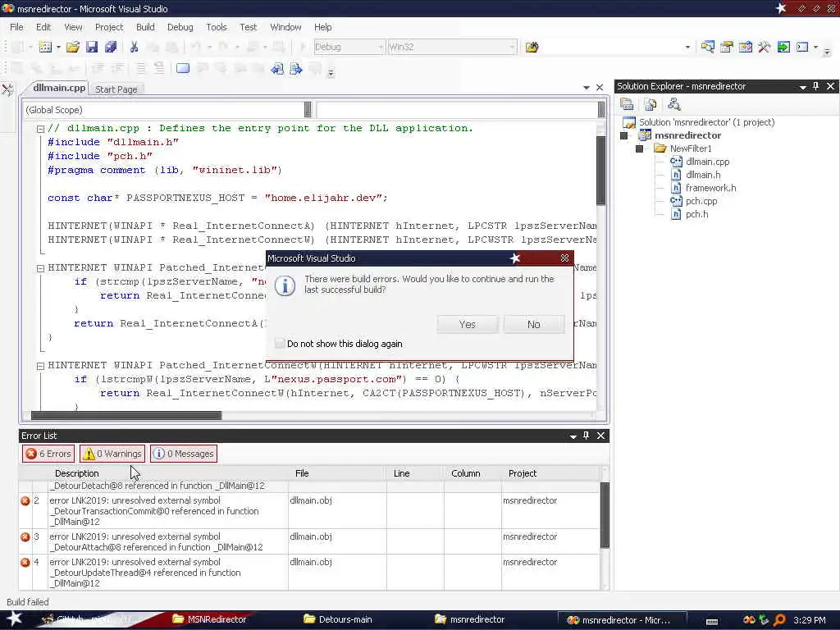Open the pinned Toolbox side tab icon
This screenshot has height=630, width=840.
click(7, 90)
